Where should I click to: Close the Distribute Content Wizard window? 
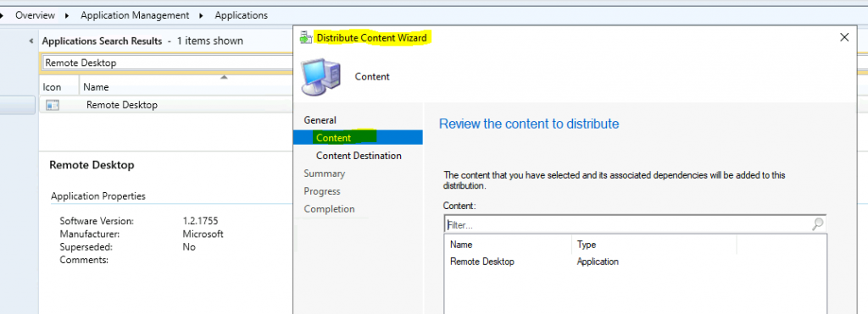click(x=844, y=37)
